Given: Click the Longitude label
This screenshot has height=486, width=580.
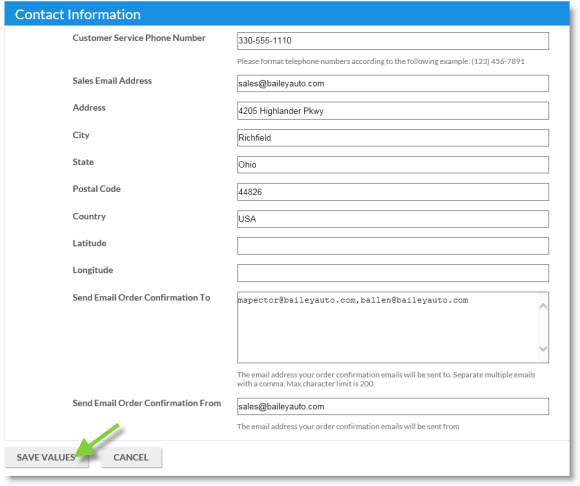Looking at the screenshot, I should [x=93, y=270].
